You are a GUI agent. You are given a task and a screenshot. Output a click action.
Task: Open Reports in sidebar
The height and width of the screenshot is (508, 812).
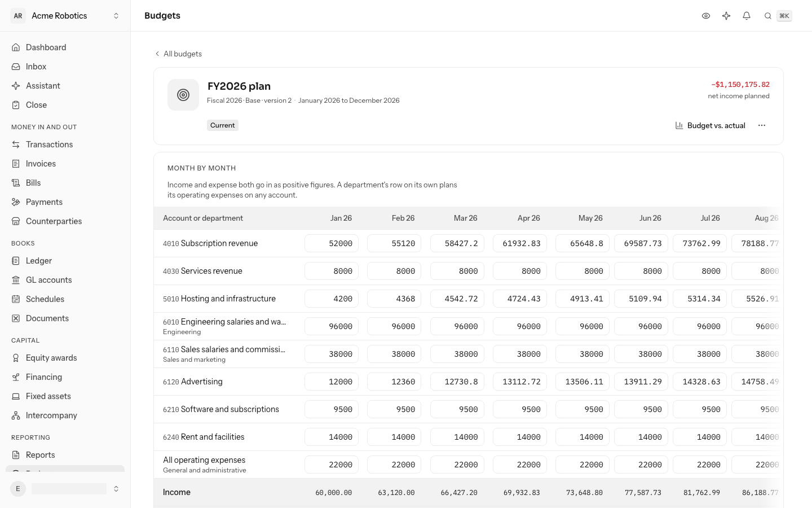coord(65,455)
